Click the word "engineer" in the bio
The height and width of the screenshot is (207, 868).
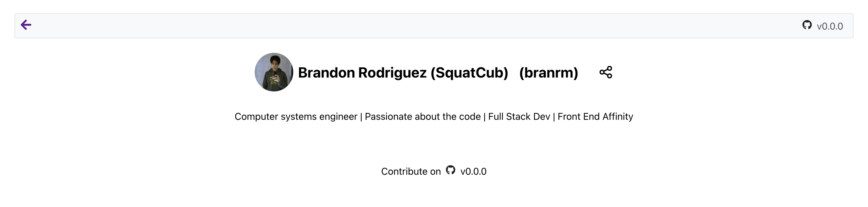[338, 117]
